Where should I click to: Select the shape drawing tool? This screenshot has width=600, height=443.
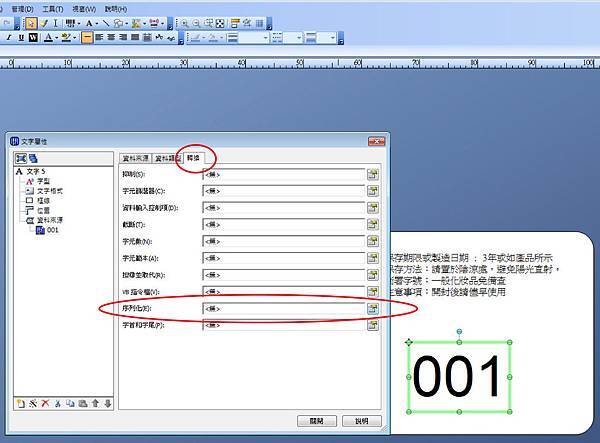tap(118, 24)
